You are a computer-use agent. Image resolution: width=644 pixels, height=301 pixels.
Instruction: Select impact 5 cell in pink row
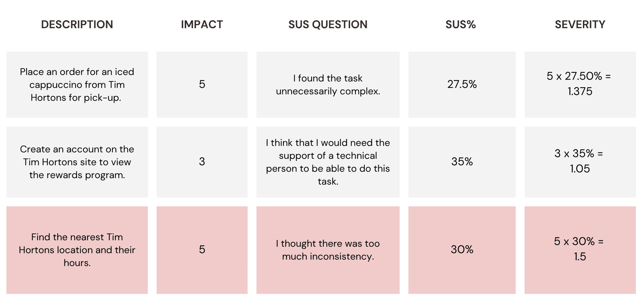point(202,250)
